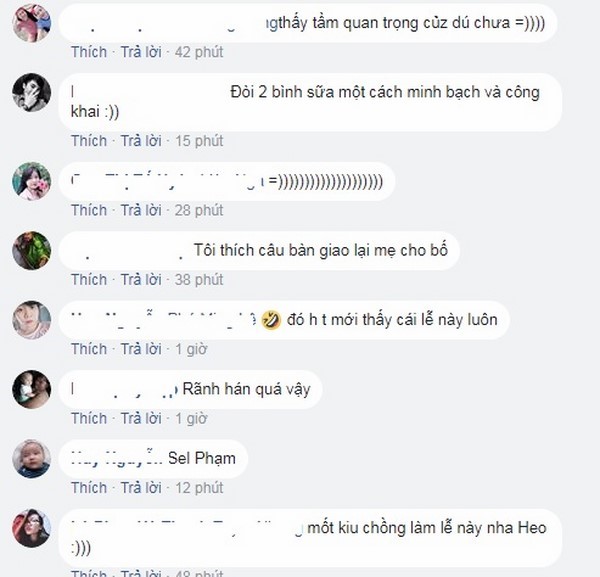
Task: Click avatar of 'mốt kiu chồng' commenter
Action: [x=31, y=528]
